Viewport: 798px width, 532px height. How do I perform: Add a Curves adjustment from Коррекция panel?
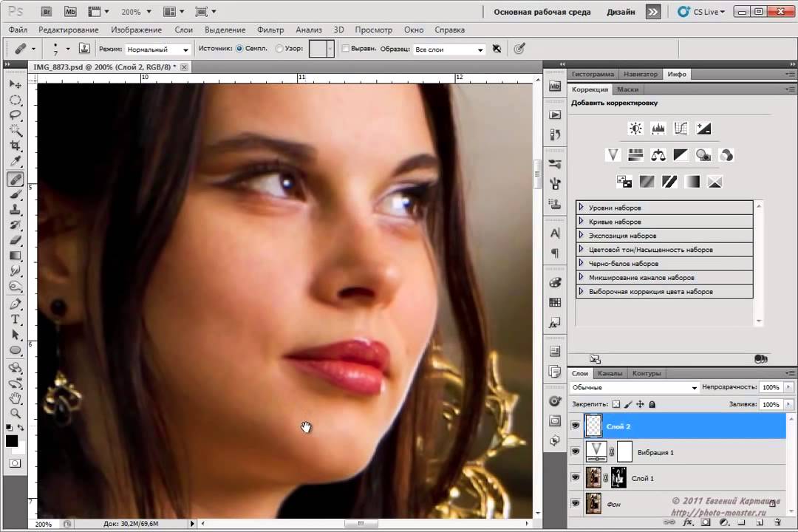pyautogui.click(x=681, y=129)
